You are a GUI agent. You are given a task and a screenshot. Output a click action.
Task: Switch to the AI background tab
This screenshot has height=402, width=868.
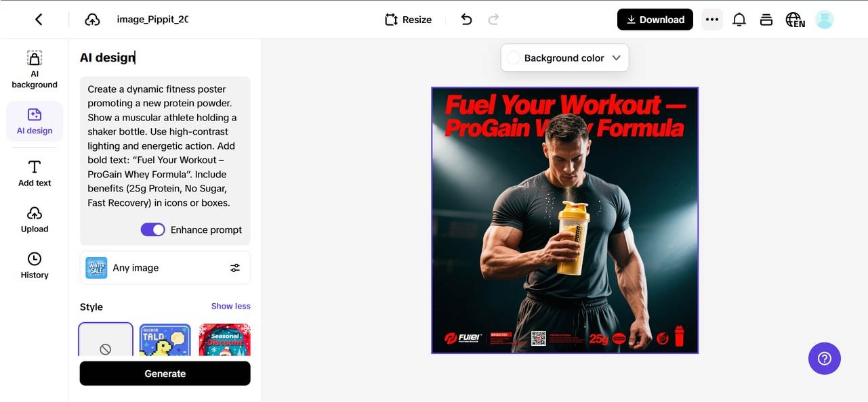pos(35,70)
